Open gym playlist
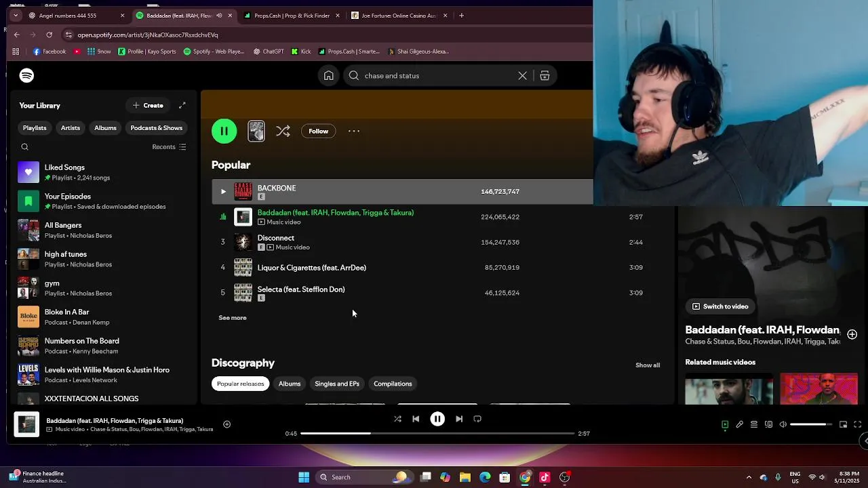 103,288
